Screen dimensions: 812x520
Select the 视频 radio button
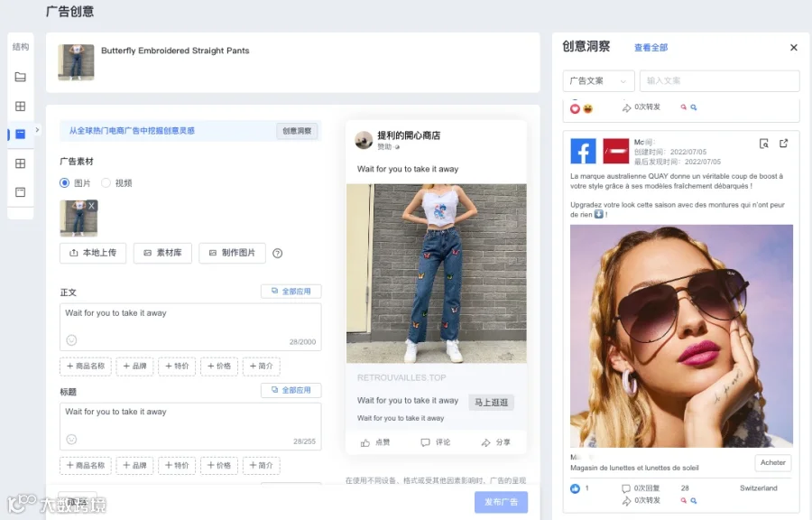click(x=106, y=183)
